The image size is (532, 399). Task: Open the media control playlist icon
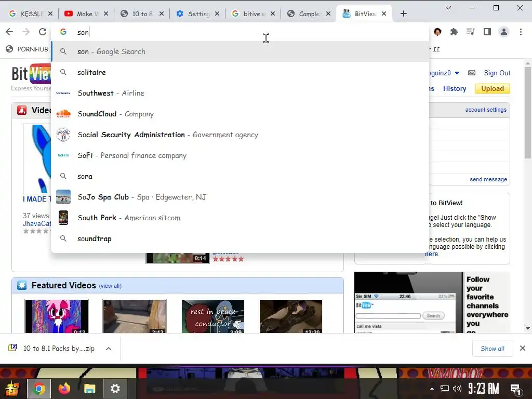click(470, 32)
